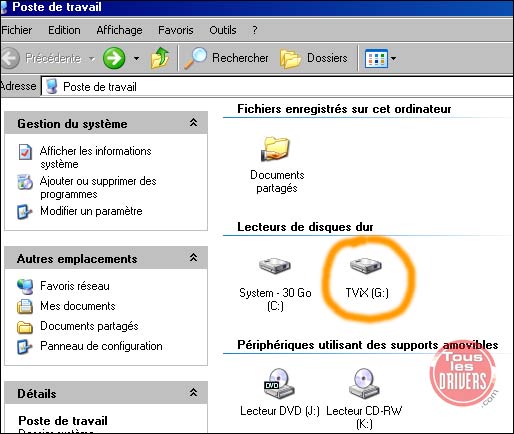Click the Rechercher search tool
This screenshot has width=514, height=434.
coord(226,58)
